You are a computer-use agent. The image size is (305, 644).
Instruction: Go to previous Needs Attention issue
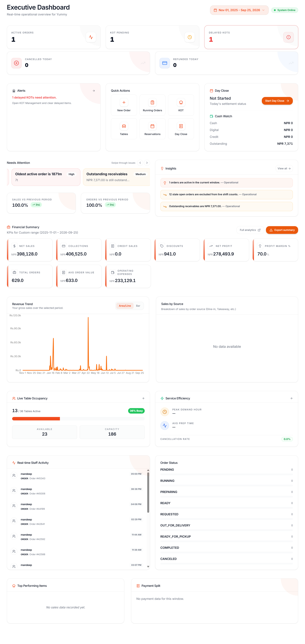pos(140,163)
